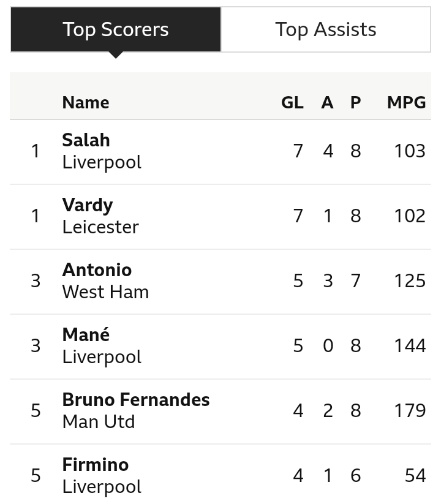Viewport: 441px width, 504px height.
Task: Click West Ham team label
Action: pos(105,292)
